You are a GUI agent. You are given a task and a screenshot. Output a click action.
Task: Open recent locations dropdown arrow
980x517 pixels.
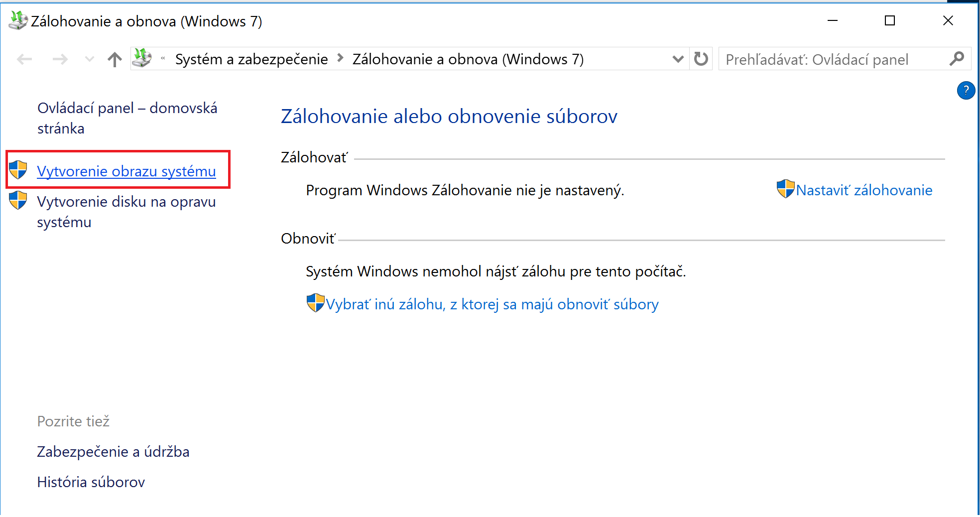click(x=90, y=59)
